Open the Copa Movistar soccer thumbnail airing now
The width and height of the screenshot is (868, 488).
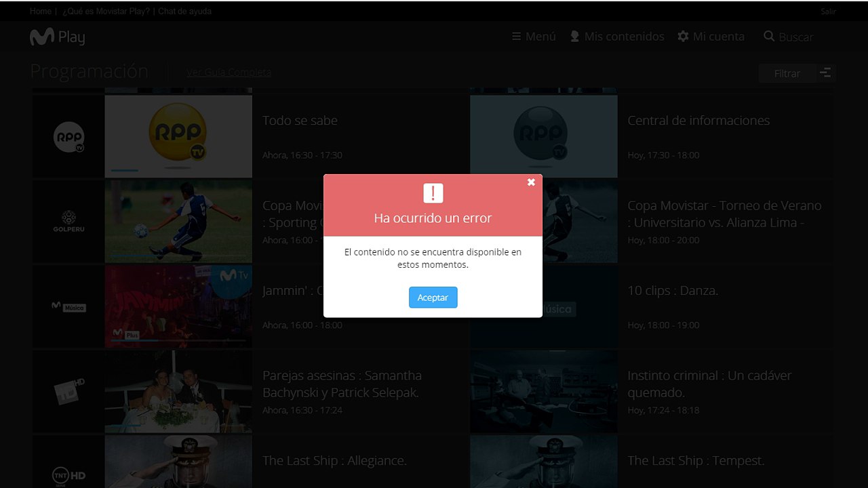point(178,222)
